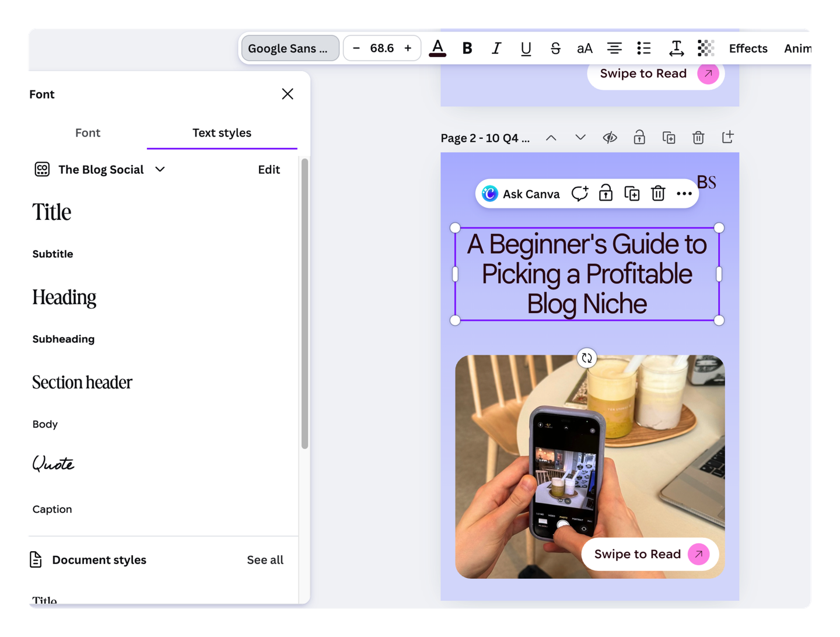Toggle bold formatting

(467, 48)
